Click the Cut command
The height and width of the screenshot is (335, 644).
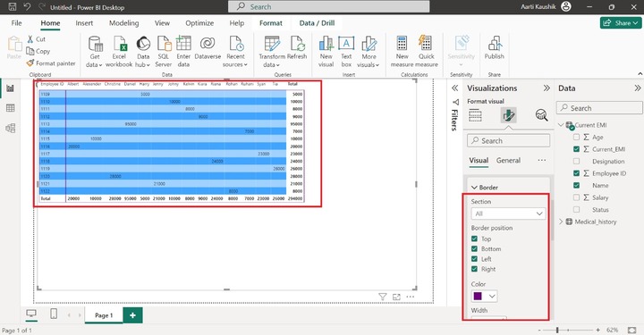tap(36, 39)
